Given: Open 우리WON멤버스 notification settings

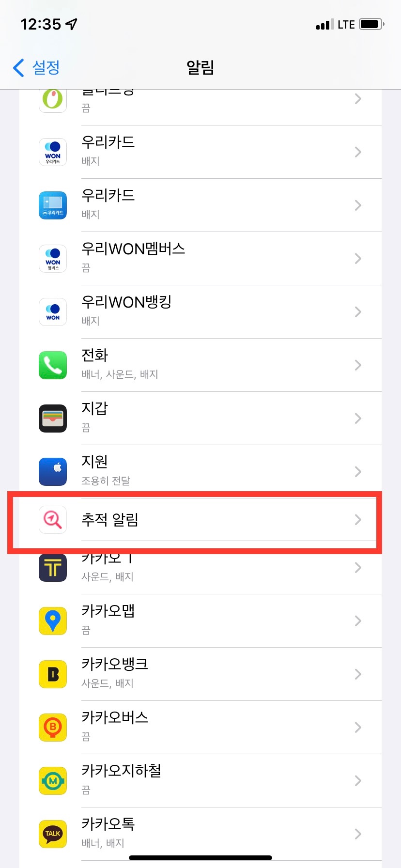Looking at the screenshot, I should (x=200, y=259).
